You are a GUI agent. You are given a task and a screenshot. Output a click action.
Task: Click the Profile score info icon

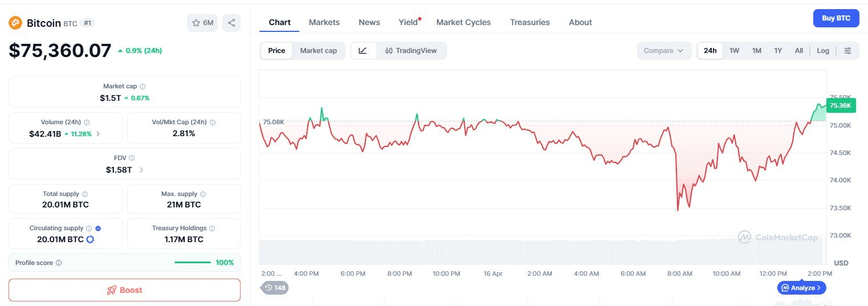click(x=59, y=263)
